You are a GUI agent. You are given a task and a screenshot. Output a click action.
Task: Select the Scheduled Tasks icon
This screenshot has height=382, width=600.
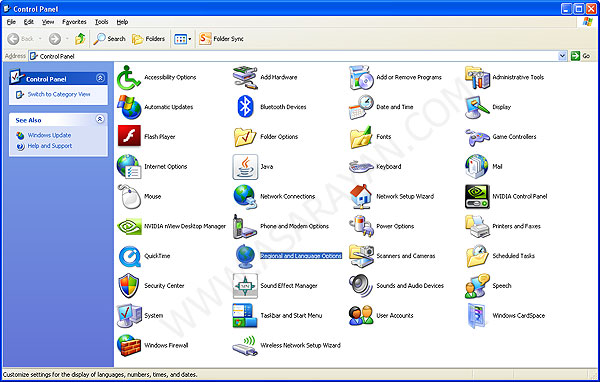(477, 256)
